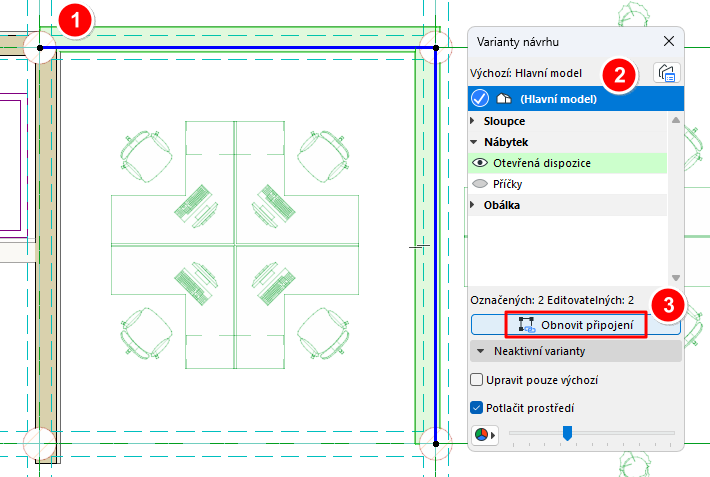Click the Obnovit připojení button
Screen dimensions: 710x477
pyautogui.click(x=576, y=325)
